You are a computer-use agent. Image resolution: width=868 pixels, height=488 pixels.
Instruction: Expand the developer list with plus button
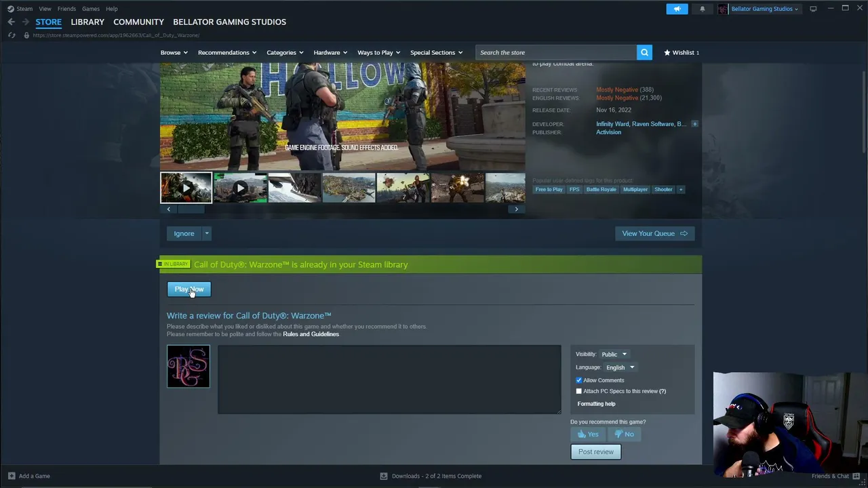pos(694,124)
